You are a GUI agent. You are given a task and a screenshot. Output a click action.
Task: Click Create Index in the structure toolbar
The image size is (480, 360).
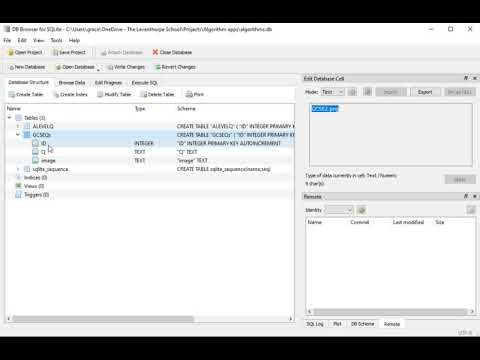pos(70,94)
